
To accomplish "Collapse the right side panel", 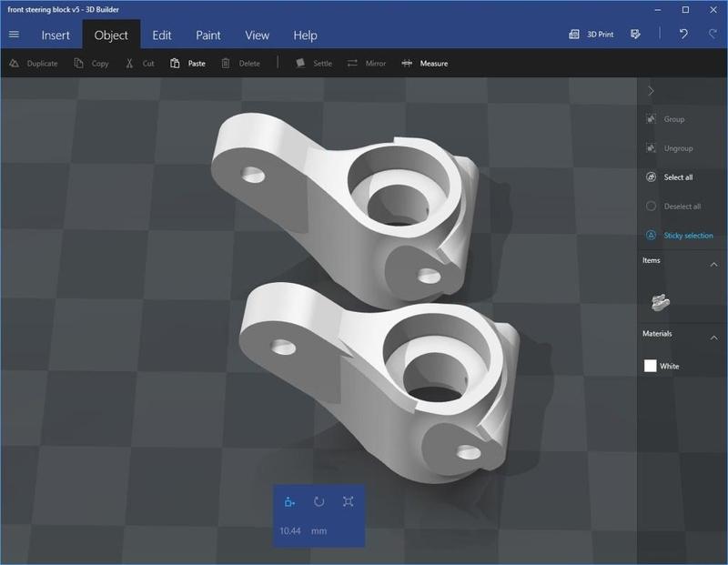I will [x=651, y=91].
